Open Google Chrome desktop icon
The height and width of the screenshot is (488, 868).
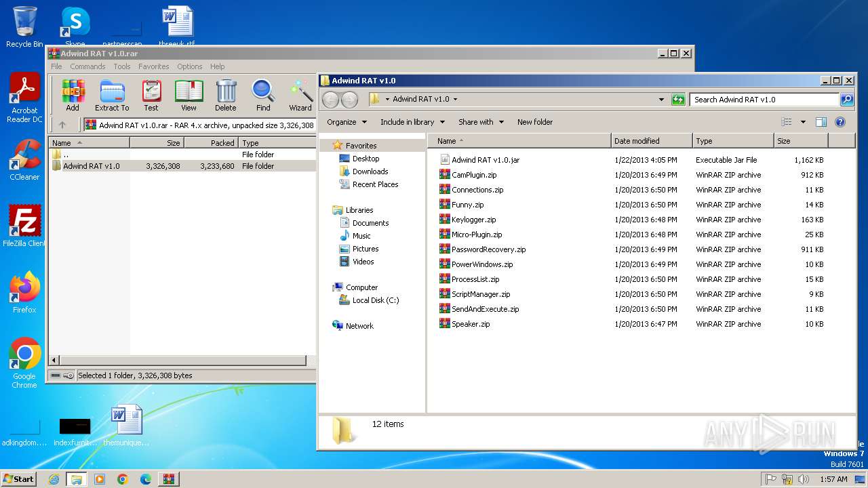[25, 363]
